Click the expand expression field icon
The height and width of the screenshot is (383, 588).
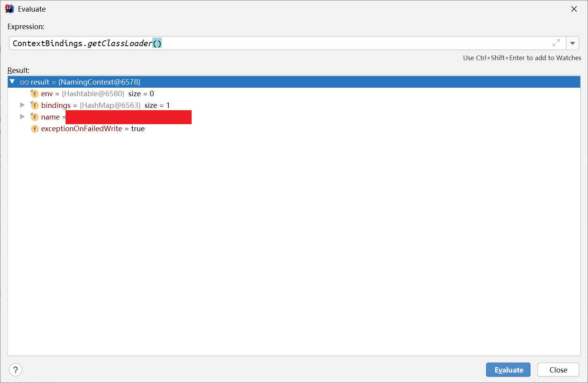[556, 43]
